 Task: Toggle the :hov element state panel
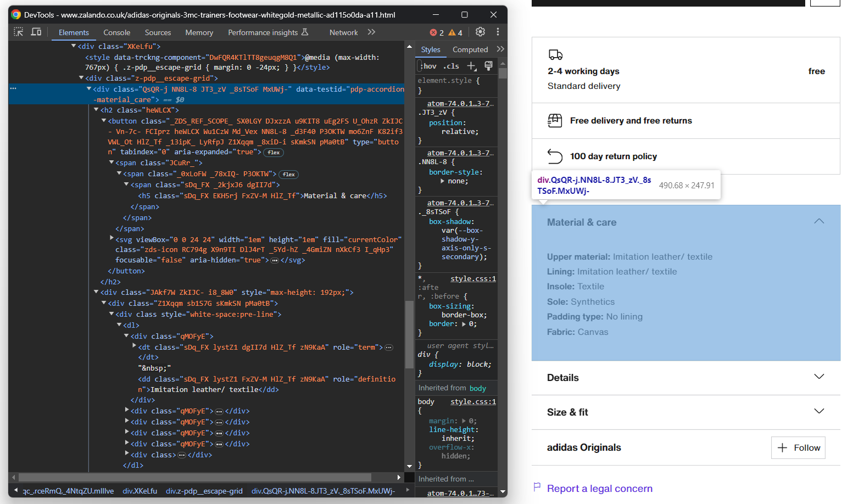(x=428, y=66)
